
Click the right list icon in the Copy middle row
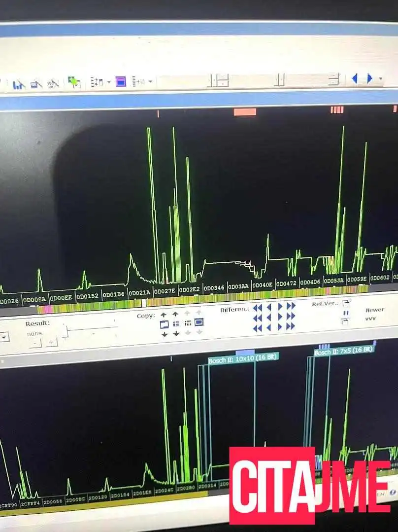pos(188,323)
